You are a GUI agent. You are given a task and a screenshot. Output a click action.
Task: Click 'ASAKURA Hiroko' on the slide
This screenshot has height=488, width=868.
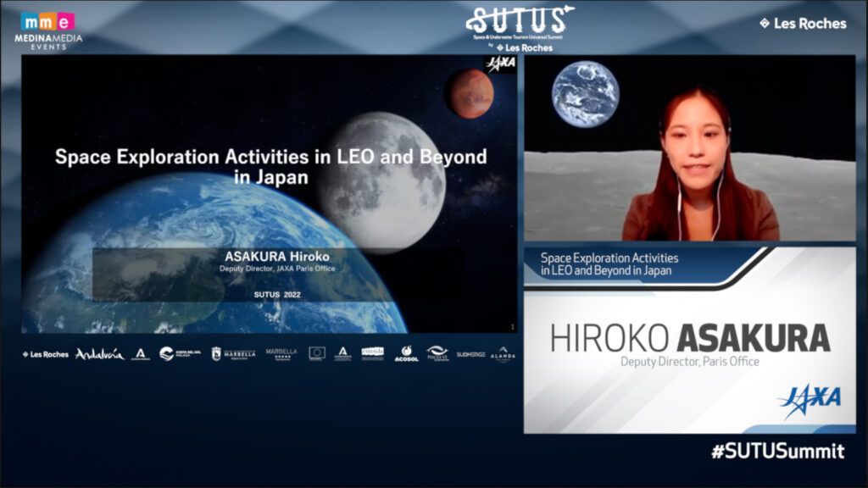click(277, 256)
